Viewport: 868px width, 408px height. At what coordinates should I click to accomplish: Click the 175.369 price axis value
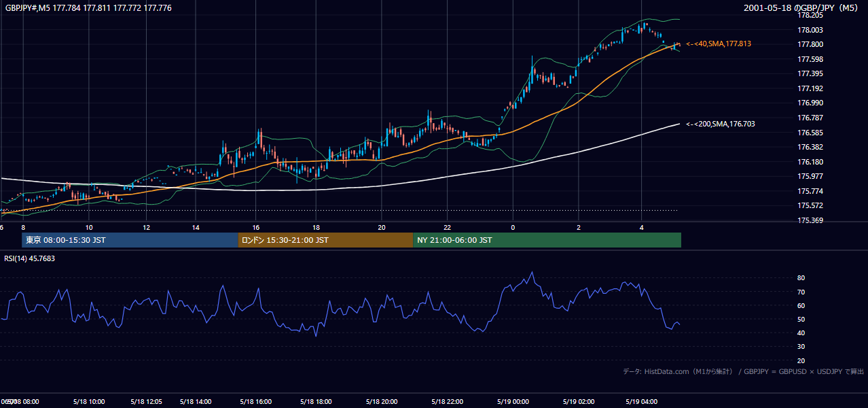point(810,220)
